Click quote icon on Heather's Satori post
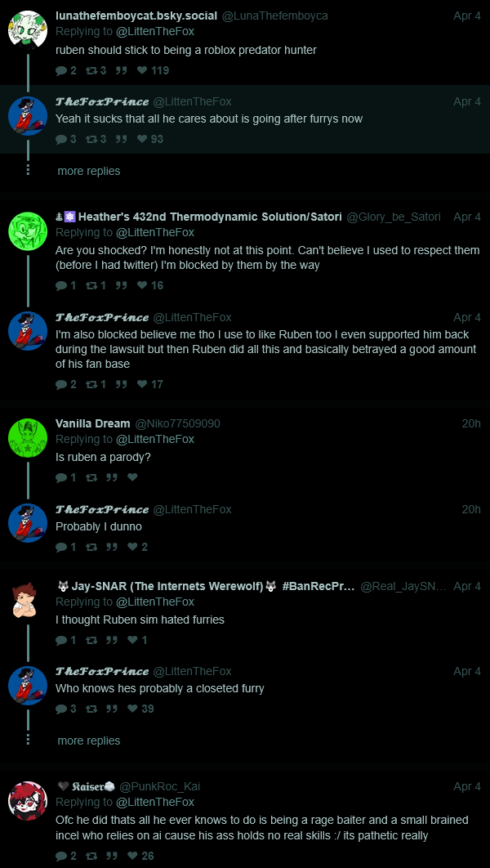The width and height of the screenshot is (490, 868). click(x=121, y=285)
